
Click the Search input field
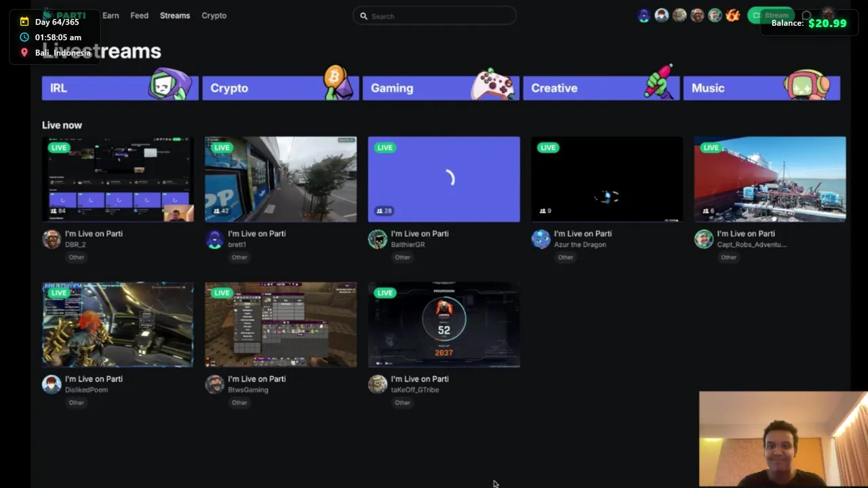pos(434,16)
